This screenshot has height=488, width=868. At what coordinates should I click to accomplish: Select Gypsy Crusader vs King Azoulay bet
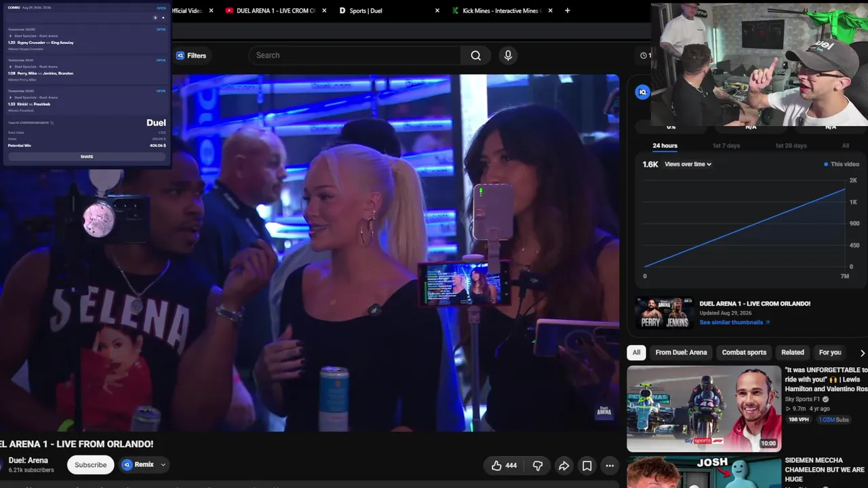coord(87,39)
